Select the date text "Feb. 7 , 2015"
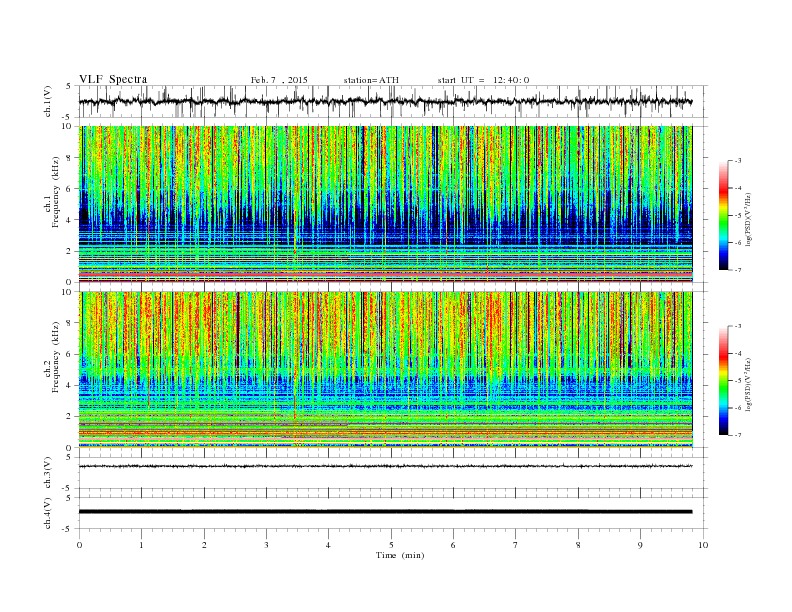Viewport: 792px width, 612px height. (279, 80)
